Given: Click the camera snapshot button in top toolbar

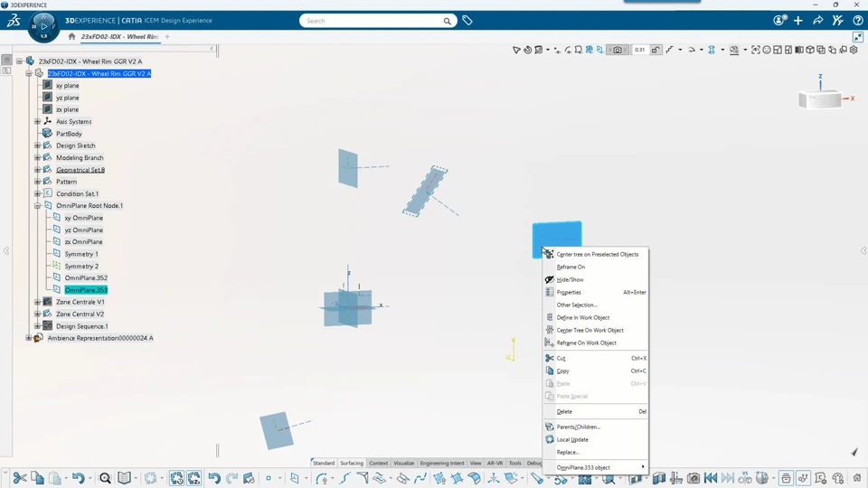Looking at the screenshot, I should pyautogui.click(x=618, y=50).
